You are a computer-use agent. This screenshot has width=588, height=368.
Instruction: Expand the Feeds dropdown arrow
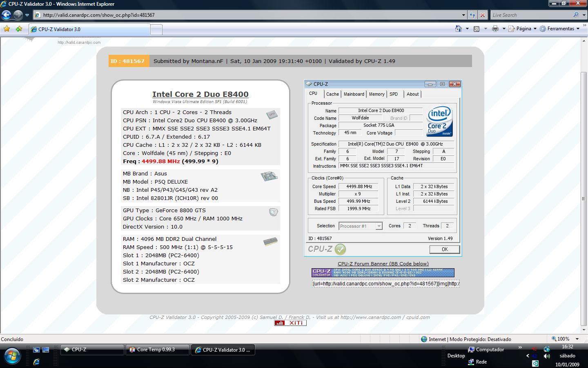tap(486, 29)
